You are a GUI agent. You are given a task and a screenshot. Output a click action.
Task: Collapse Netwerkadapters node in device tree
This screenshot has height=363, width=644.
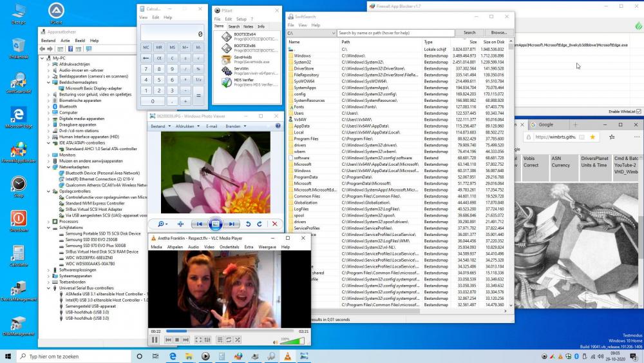point(49,167)
